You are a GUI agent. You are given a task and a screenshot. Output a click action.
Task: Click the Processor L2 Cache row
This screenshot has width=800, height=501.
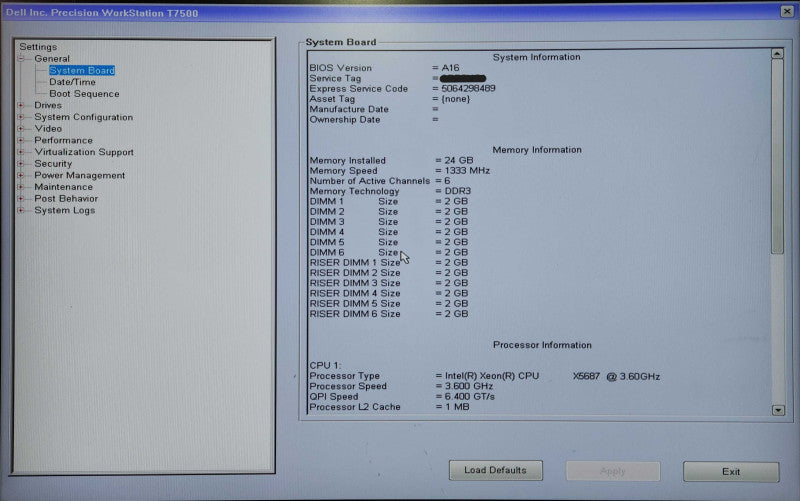(x=389, y=407)
